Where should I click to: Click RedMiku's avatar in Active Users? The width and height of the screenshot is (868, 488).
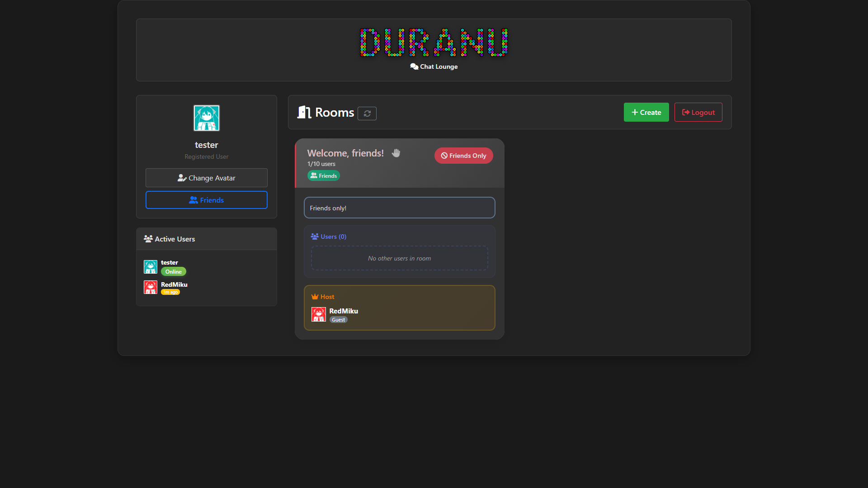point(150,287)
